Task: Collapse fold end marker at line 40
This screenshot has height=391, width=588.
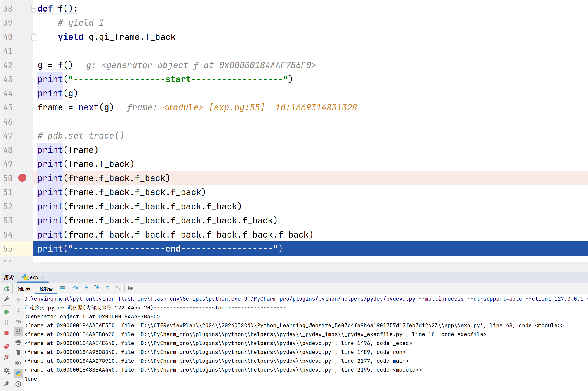Action: point(34,37)
